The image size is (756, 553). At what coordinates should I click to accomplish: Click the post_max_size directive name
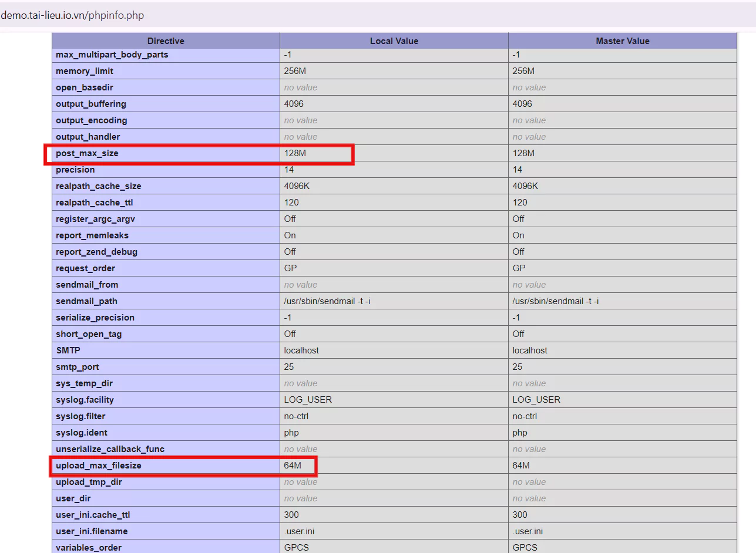tap(87, 153)
